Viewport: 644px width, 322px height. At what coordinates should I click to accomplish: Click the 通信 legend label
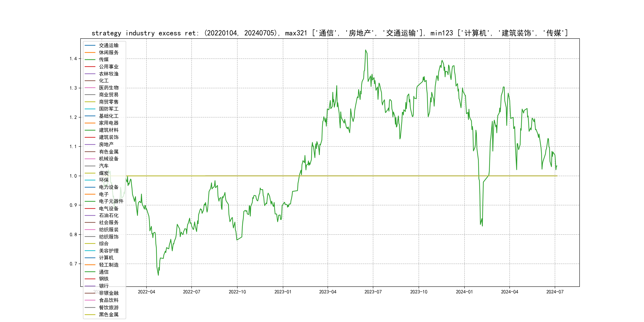[x=104, y=272]
